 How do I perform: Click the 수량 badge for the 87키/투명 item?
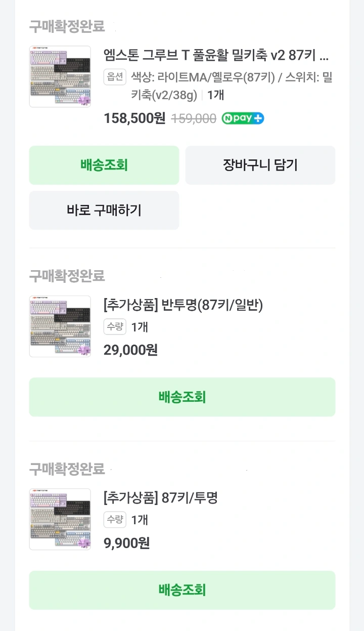(115, 520)
